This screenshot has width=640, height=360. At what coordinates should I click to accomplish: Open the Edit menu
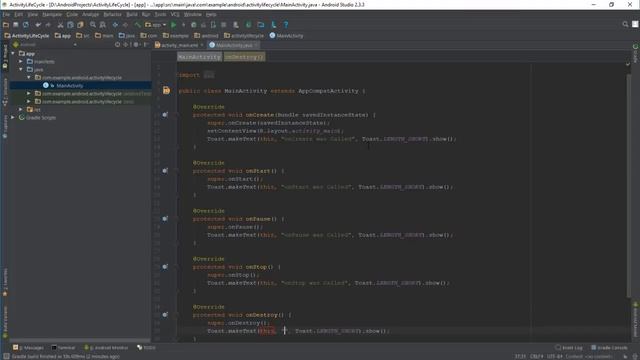(19, 14)
